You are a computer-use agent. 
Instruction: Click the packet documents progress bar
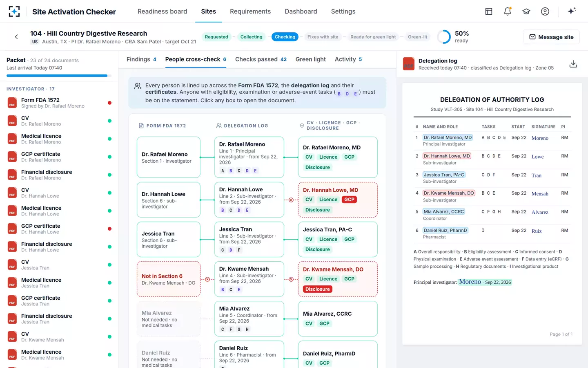click(59, 76)
